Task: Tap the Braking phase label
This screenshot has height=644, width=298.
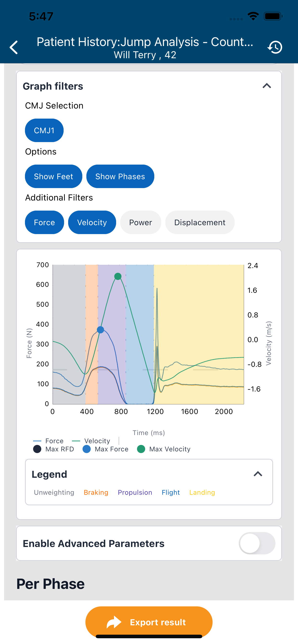Action: coord(96,492)
